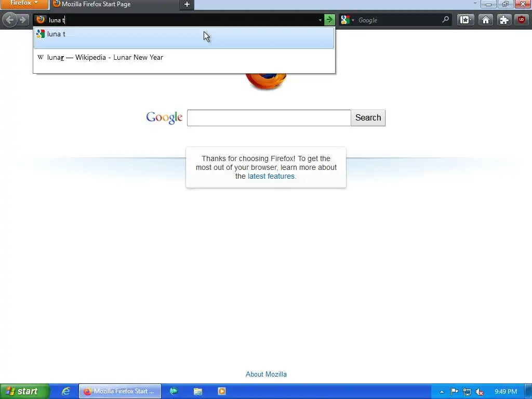Open the 'latest features' link
Screen dimensions: 532x399
pos(271,176)
